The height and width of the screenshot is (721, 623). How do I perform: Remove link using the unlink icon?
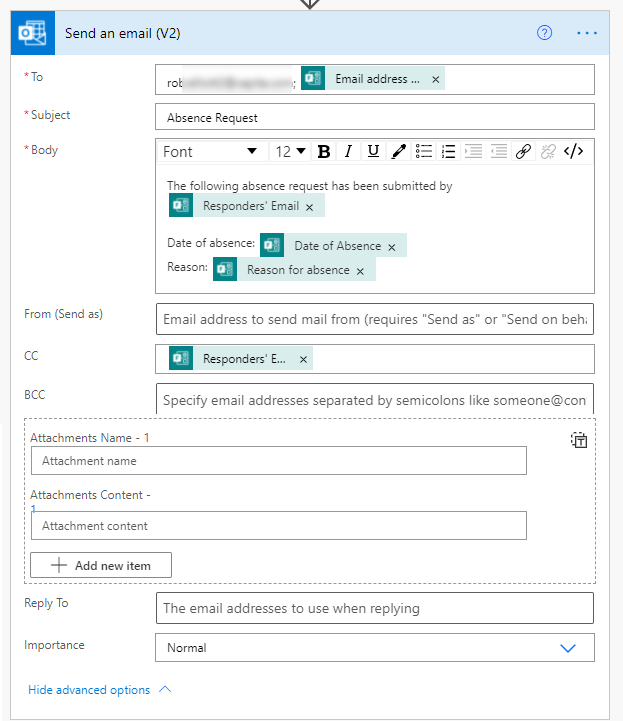pyautogui.click(x=548, y=151)
